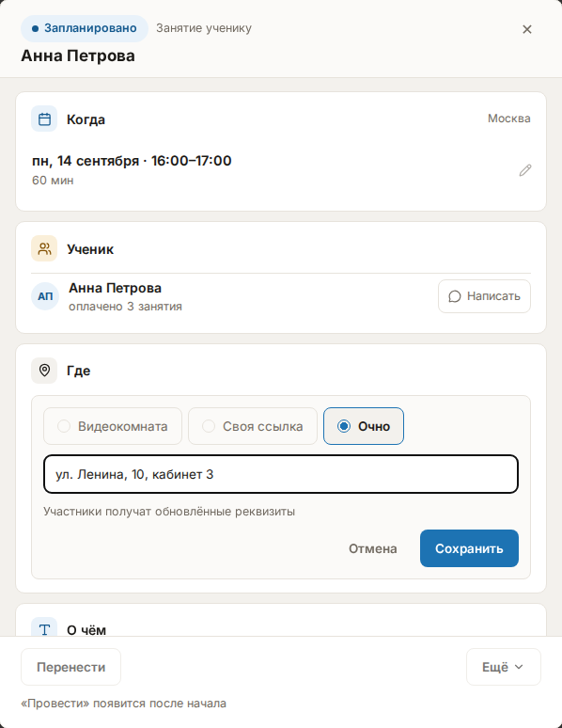Click the chevron arrow on Ещё button
Viewport: 562px width, 728px height.
[x=519, y=667]
